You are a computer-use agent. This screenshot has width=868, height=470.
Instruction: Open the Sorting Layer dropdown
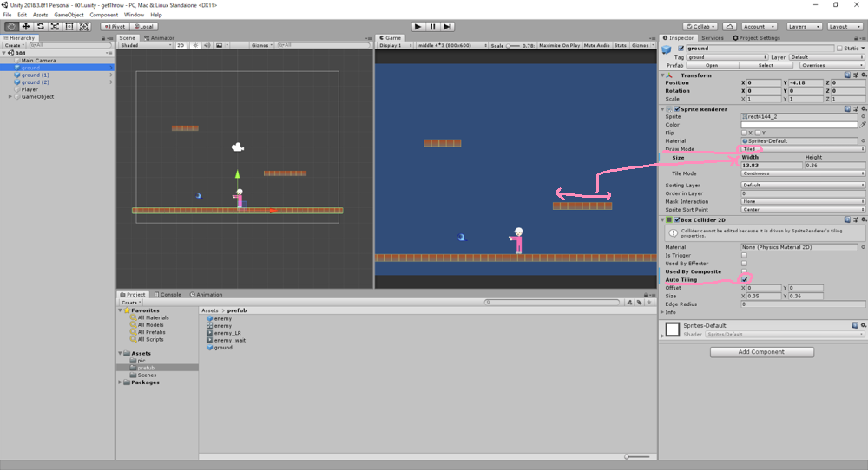803,186
